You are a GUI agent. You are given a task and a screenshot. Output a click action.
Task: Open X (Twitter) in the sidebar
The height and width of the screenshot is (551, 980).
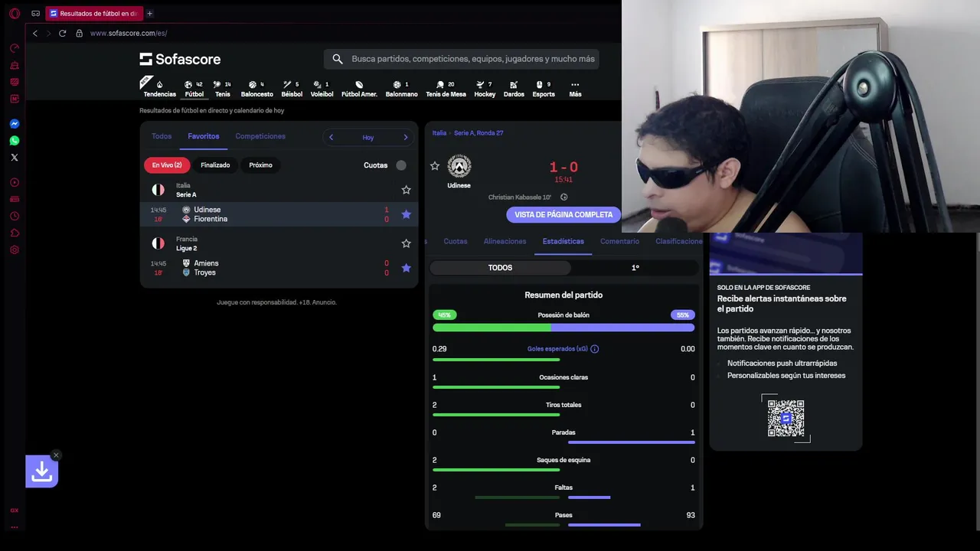[14, 158]
